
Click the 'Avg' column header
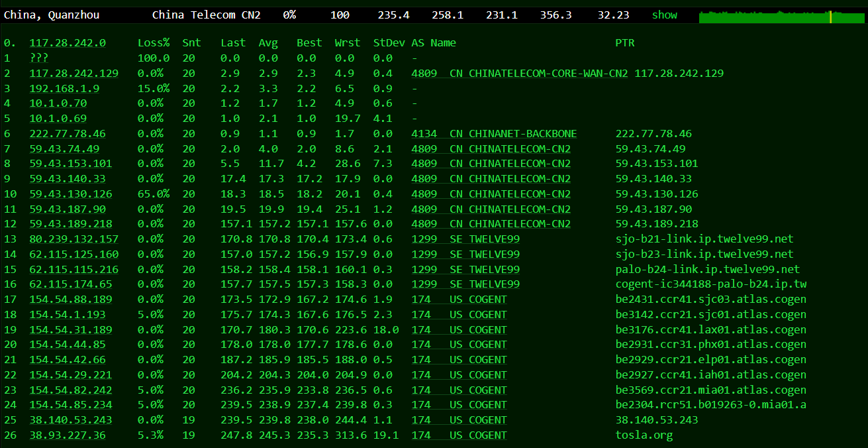point(268,42)
